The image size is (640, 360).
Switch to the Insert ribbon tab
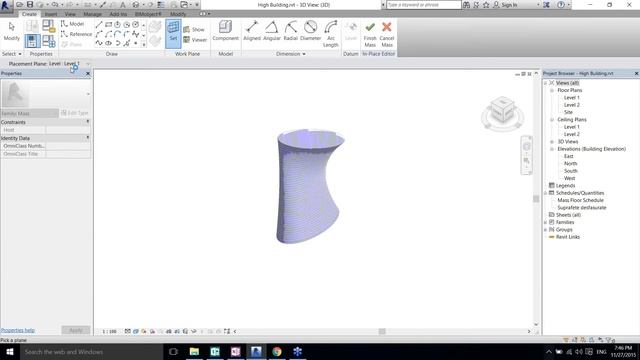(51, 14)
